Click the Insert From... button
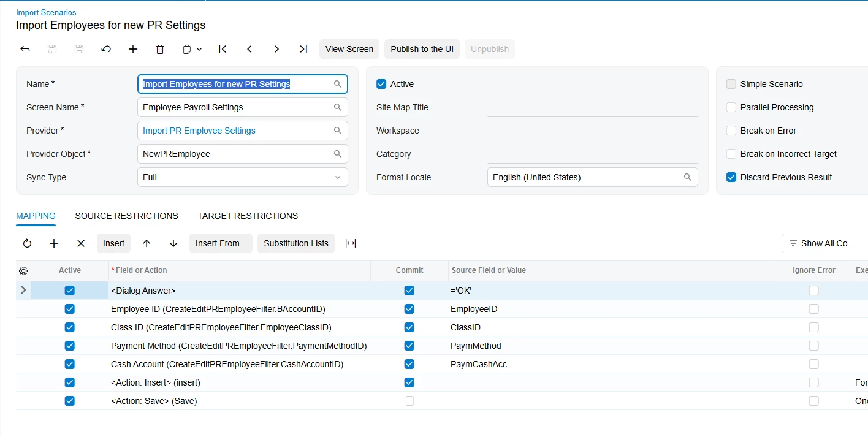Screen dimensions: 868x437 [x=221, y=243]
